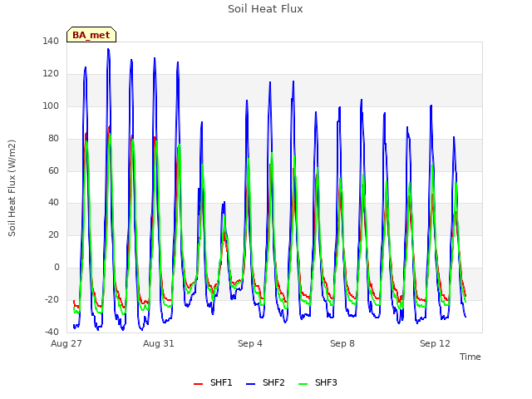Toggle the SHF1 series in the legend
Image resolution: width=532 pixels, height=399 pixels.
[213, 383]
